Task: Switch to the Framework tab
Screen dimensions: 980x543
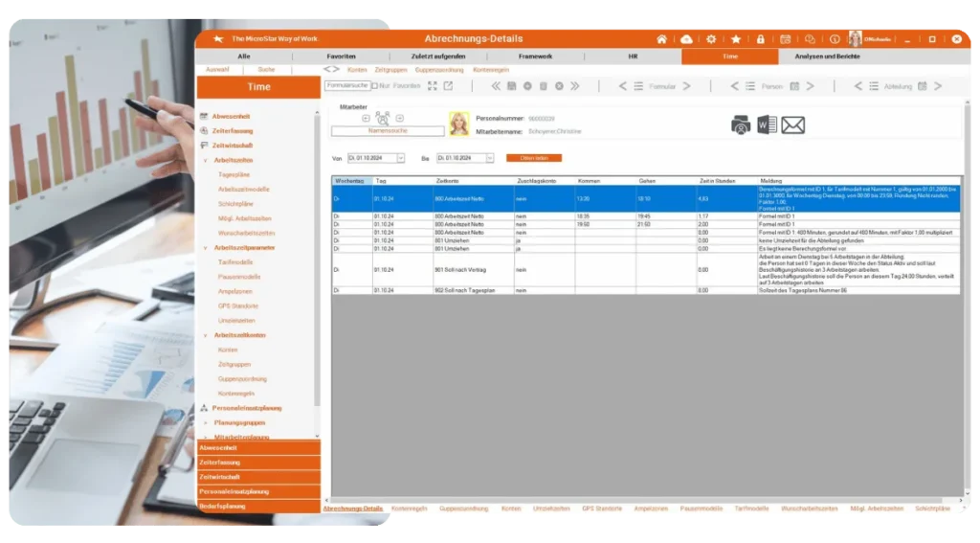Action: pyautogui.click(x=536, y=57)
